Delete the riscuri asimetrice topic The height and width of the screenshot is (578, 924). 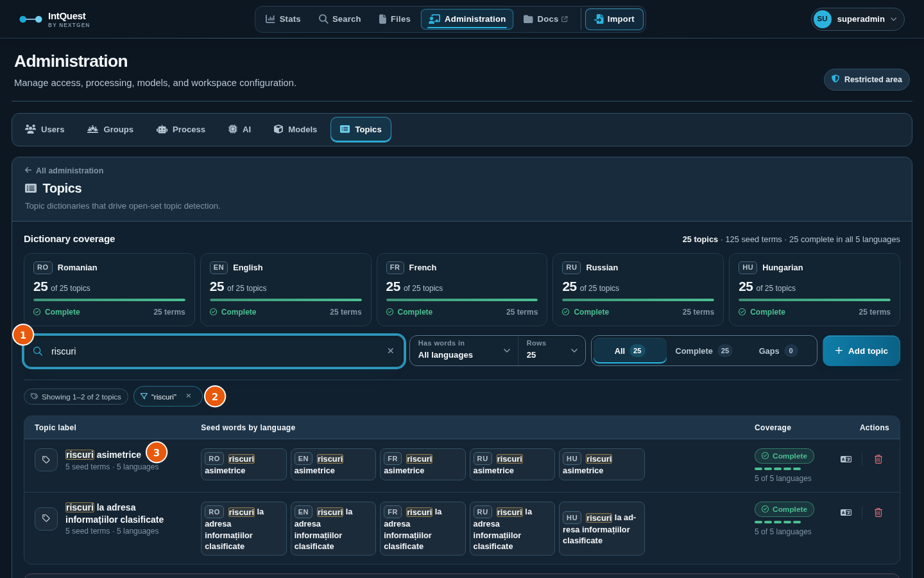point(878,459)
